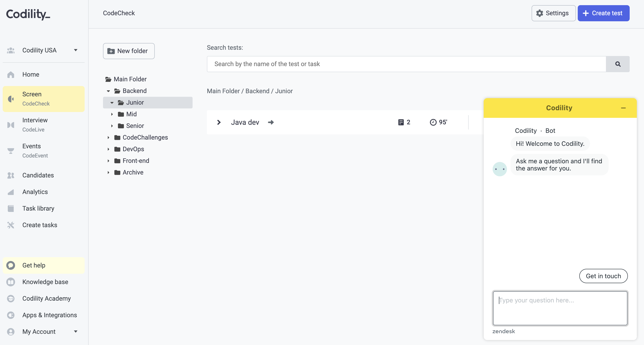Viewport: 644px width, 345px height.
Task: Expand the Java dev test row chevron
Action: coord(219,122)
